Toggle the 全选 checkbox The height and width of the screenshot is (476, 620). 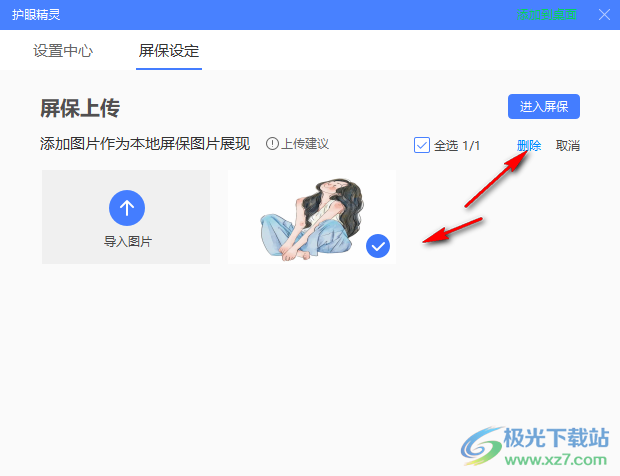tap(422, 145)
